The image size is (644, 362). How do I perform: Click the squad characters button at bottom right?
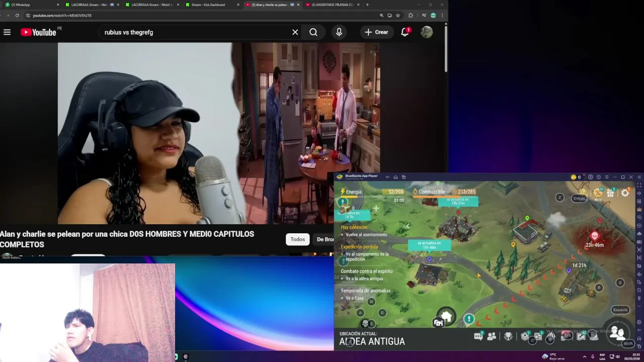617,333
